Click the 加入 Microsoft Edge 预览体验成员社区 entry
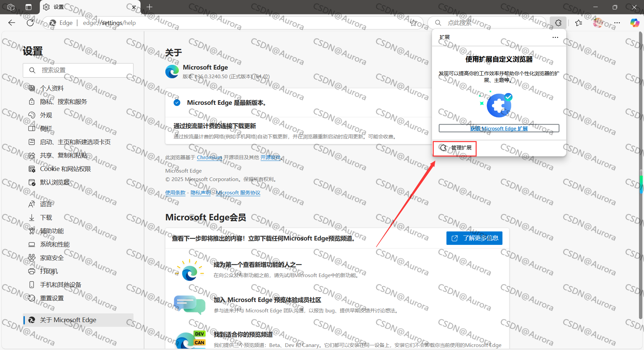The width and height of the screenshot is (644, 350). 267,300
